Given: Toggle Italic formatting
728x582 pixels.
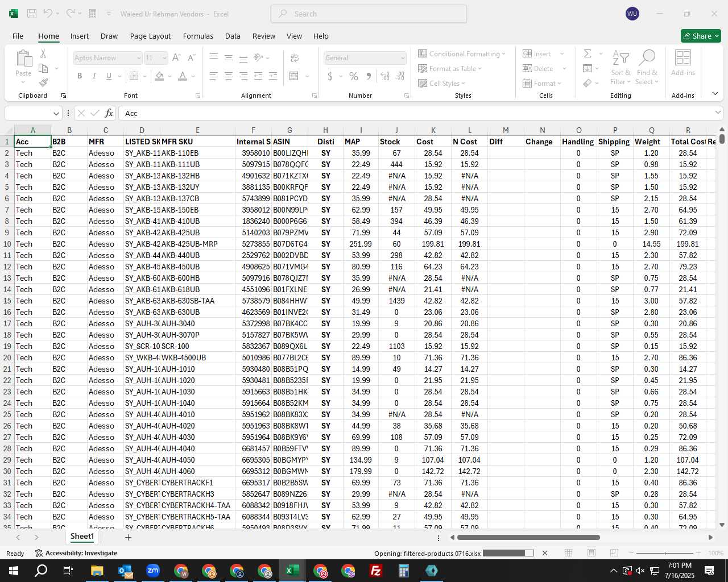Looking at the screenshot, I should (94, 76).
